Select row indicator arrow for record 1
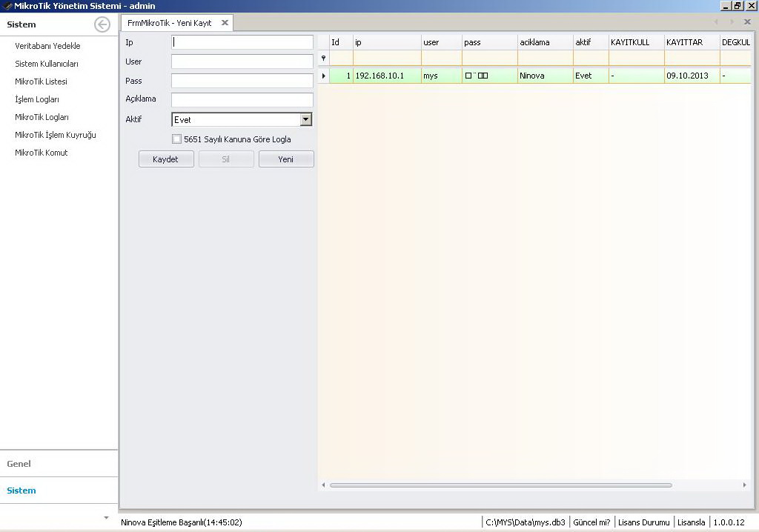Screen dimensions: 759x532 click(323, 76)
